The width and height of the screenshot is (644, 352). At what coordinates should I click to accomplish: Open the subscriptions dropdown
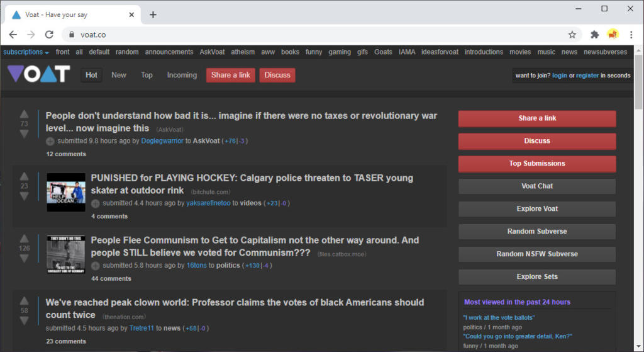(x=26, y=52)
